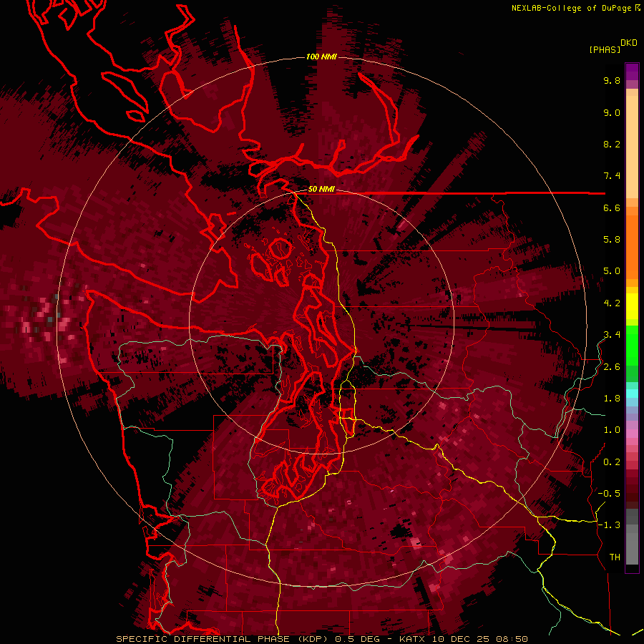This screenshot has height=644, width=644.
Task: Click the [PHAS] label above the color scale
Action: pyautogui.click(x=605, y=49)
